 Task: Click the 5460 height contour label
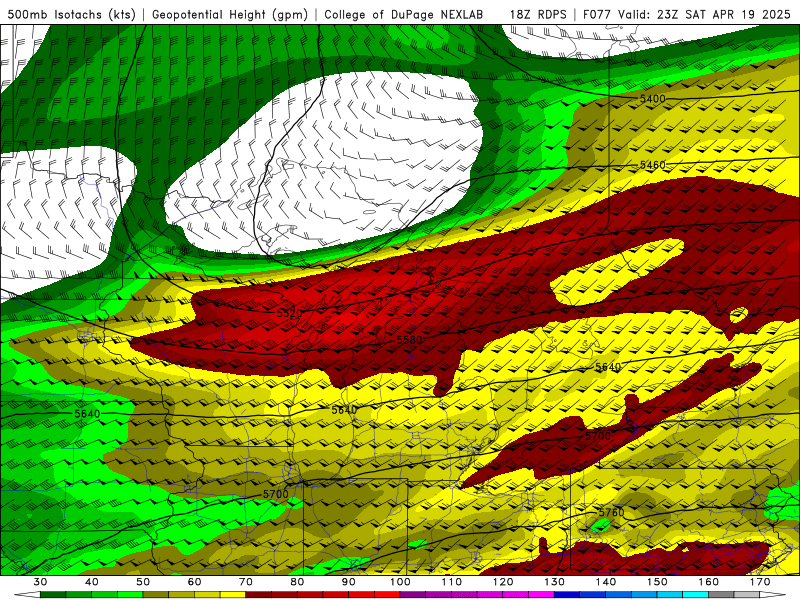tap(653, 165)
